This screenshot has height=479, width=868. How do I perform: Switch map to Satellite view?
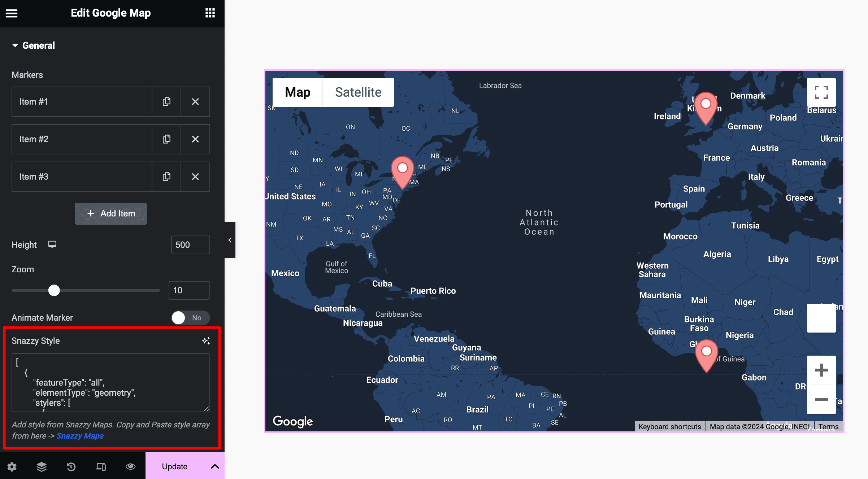point(358,92)
